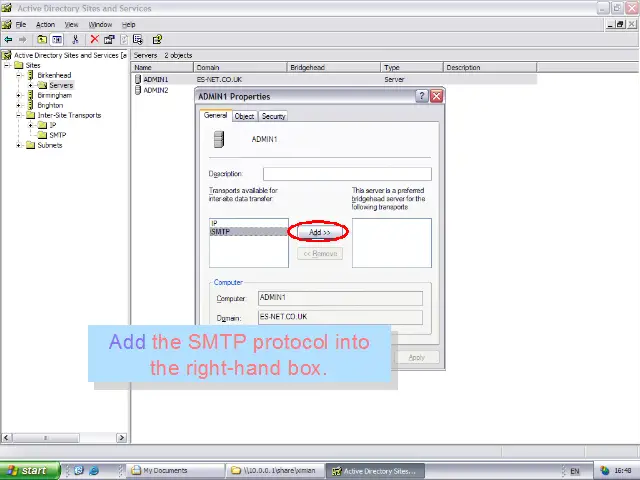640x480 pixels.
Task: Click the Domain field showing ES-NET.CO.UK
Action: (x=340, y=318)
